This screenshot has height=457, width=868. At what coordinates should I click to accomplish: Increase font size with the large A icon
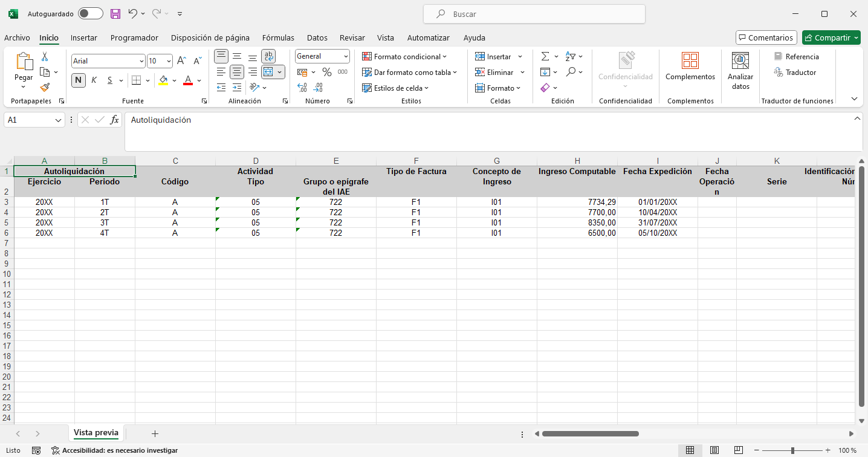click(181, 61)
